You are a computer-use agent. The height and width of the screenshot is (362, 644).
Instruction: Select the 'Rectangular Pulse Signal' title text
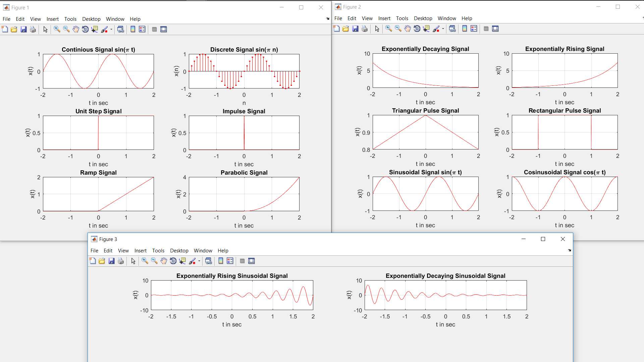pos(565,111)
